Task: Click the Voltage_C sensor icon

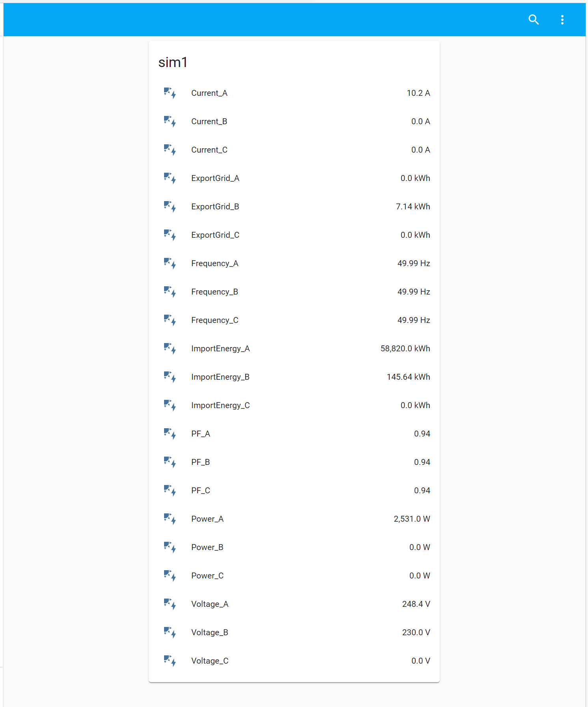Action: 170,661
